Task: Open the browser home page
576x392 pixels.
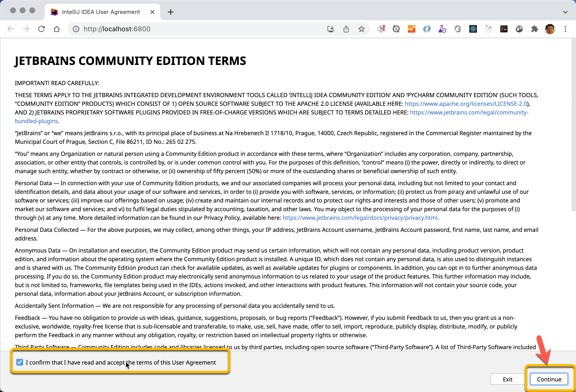Action: tap(57, 29)
